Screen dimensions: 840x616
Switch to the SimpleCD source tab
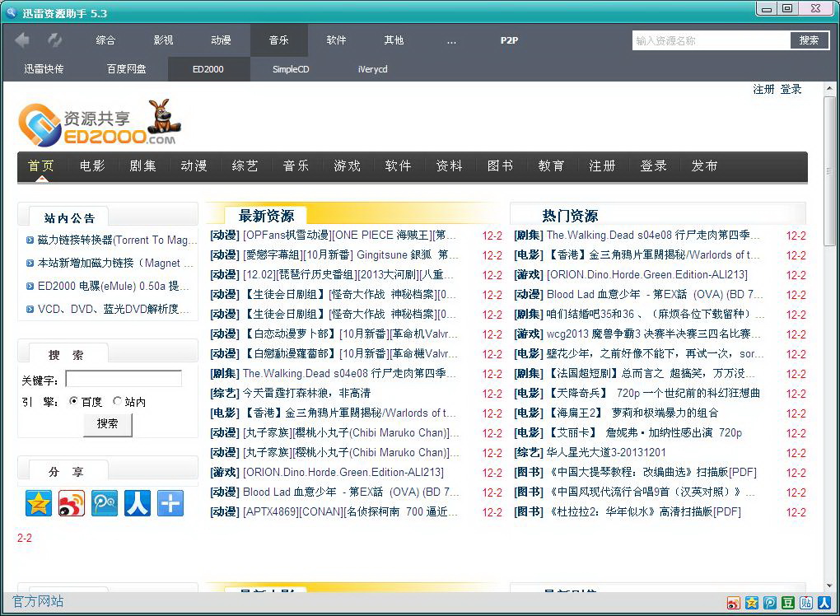click(290, 69)
